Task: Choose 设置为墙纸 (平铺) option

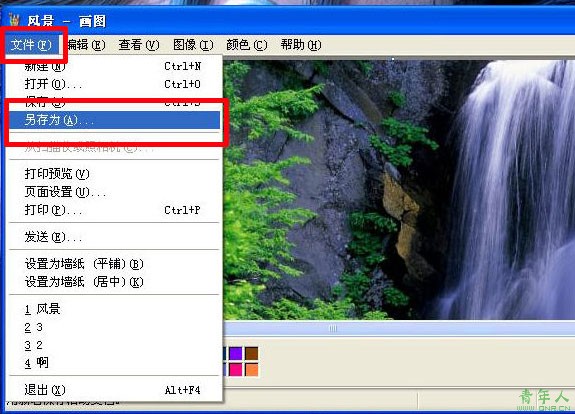Action: pos(114,264)
